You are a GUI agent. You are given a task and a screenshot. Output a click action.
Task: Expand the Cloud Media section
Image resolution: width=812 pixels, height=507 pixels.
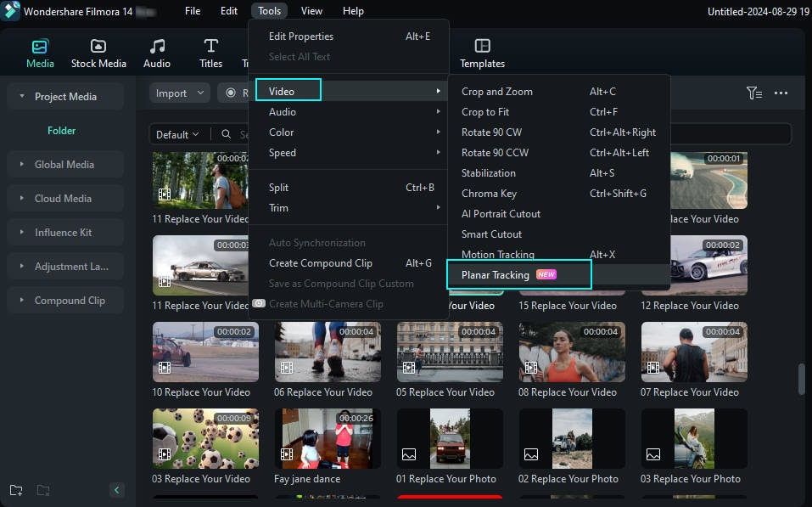pos(22,198)
